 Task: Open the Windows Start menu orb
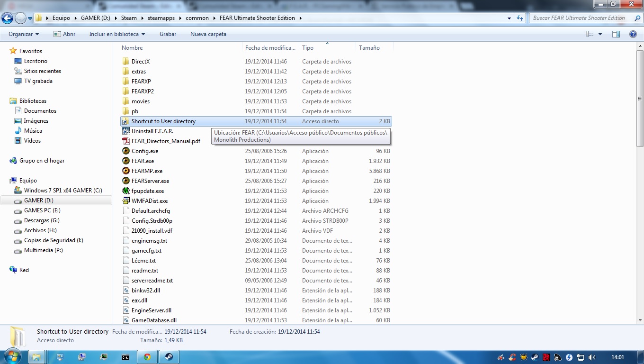click(12, 356)
